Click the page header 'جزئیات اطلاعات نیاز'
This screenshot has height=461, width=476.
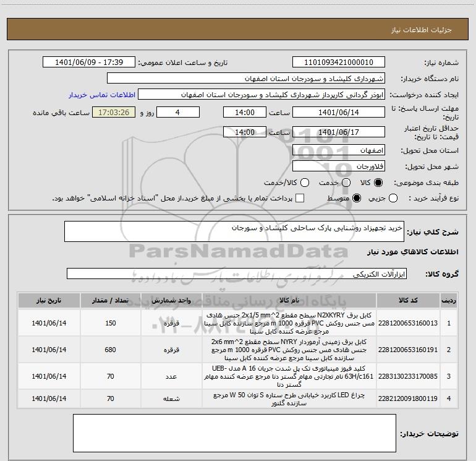[x=421, y=30]
